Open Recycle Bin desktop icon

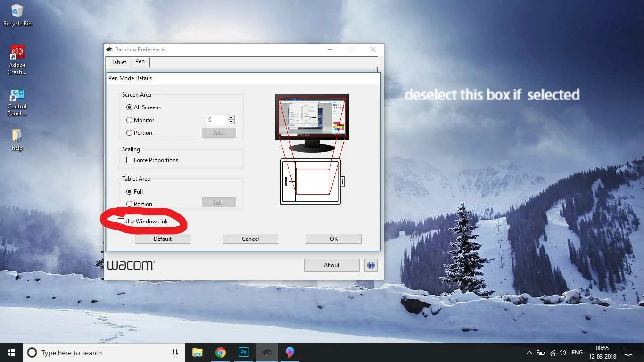[x=17, y=15]
